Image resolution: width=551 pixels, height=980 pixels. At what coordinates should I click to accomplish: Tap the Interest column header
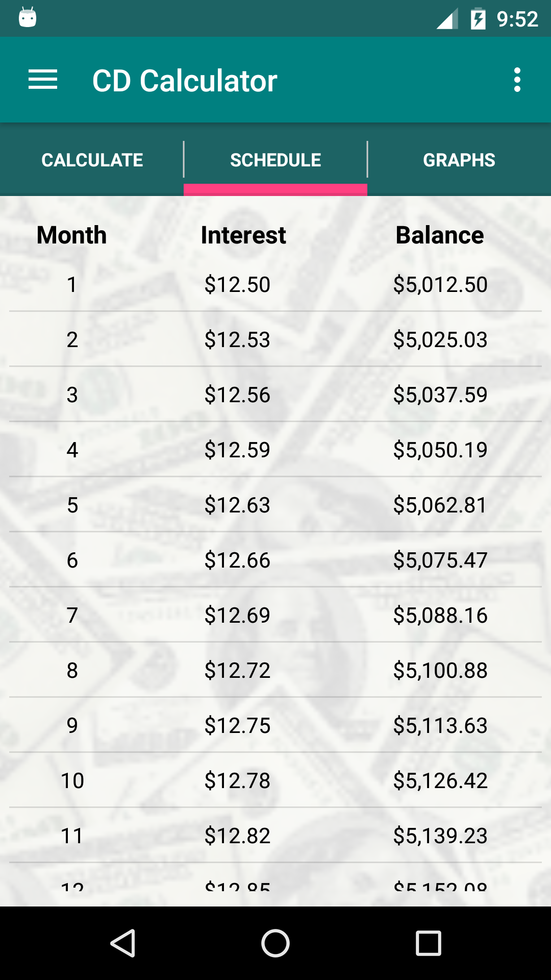click(x=243, y=235)
